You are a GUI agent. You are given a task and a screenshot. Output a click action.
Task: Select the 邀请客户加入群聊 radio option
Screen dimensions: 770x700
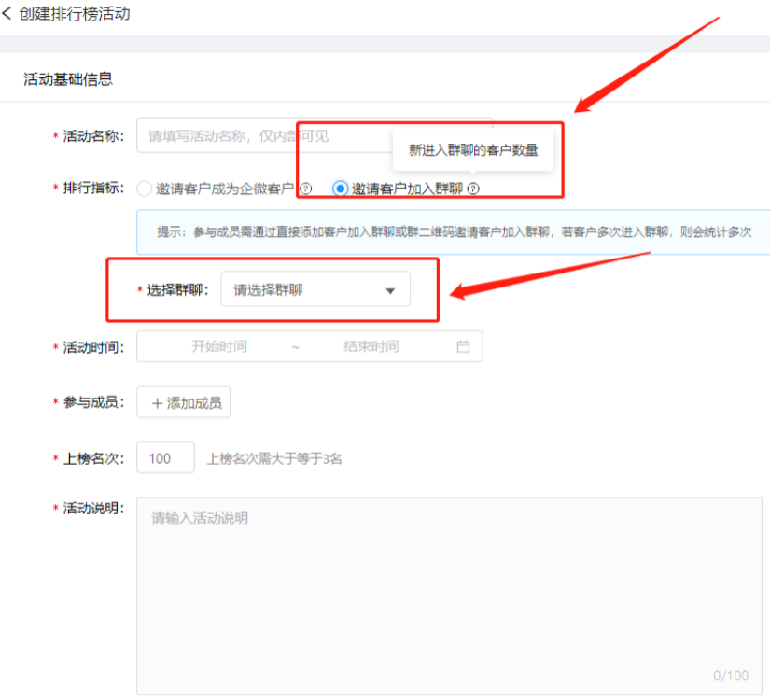click(340, 189)
